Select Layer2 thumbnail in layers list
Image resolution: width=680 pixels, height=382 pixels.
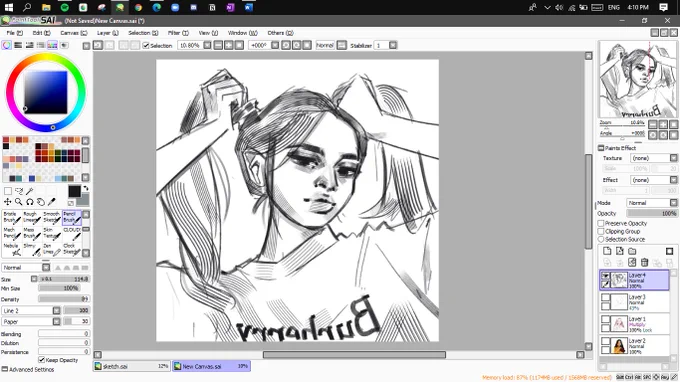(x=619, y=346)
